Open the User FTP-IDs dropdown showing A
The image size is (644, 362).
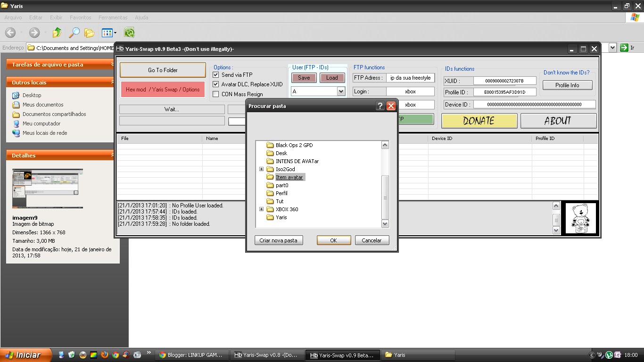pyautogui.click(x=341, y=91)
